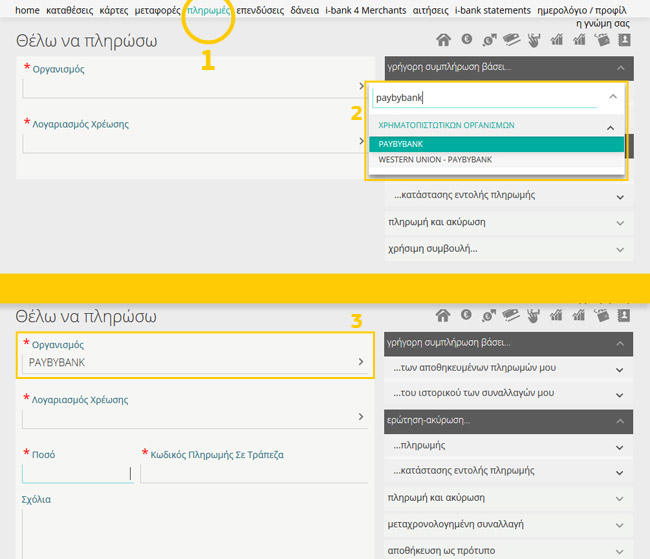Click the coin transfer icon in the lower toolbar

489,316
